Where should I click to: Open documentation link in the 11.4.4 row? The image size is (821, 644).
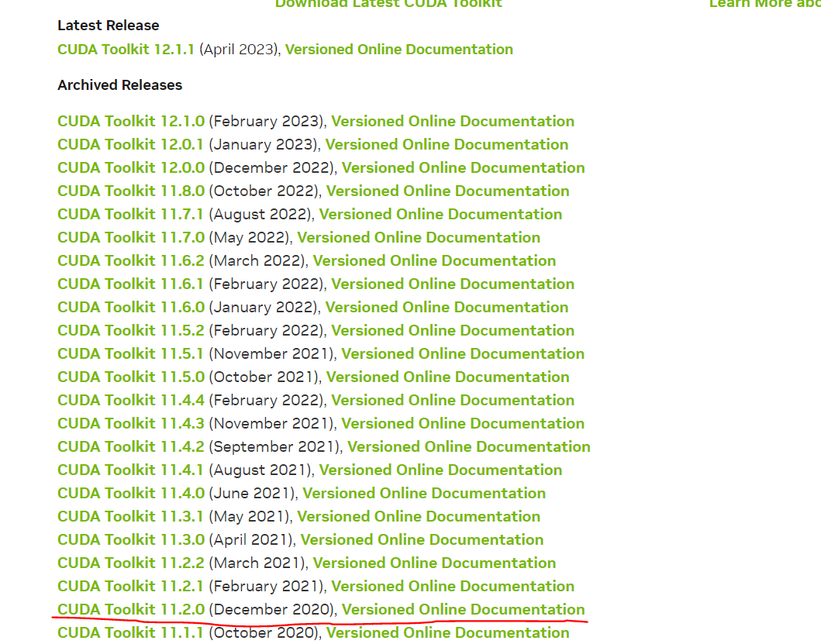coord(453,400)
